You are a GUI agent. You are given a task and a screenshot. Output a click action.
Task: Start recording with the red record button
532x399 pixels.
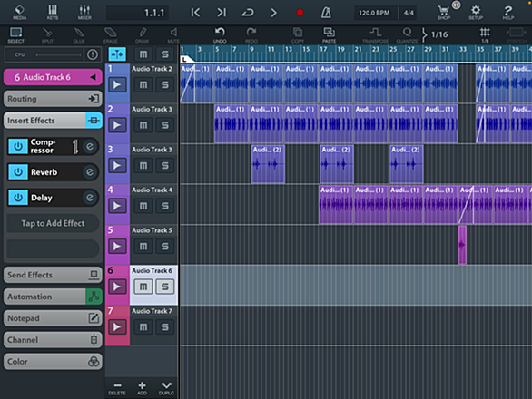pyautogui.click(x=300, y=13)
